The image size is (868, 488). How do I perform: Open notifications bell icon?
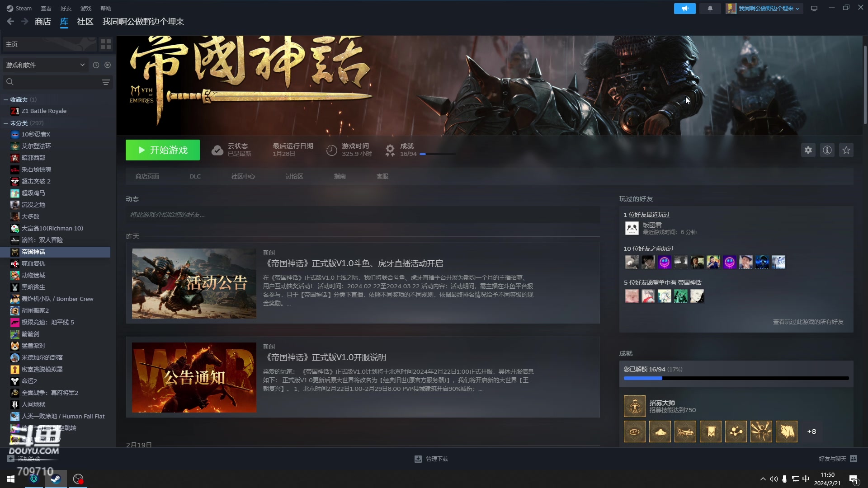pyautogui.click(x=710, y=9)
